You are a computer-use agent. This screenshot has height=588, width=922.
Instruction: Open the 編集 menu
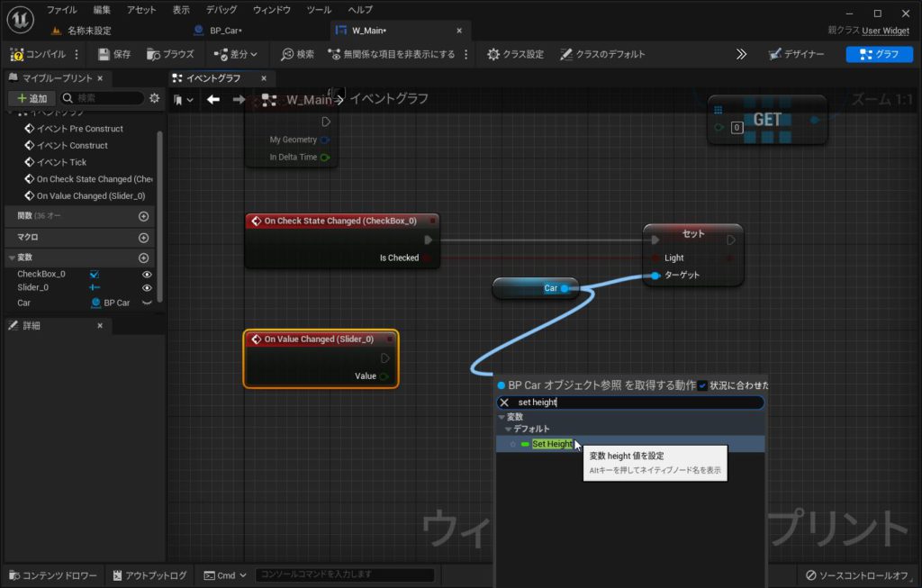(102, 10)
